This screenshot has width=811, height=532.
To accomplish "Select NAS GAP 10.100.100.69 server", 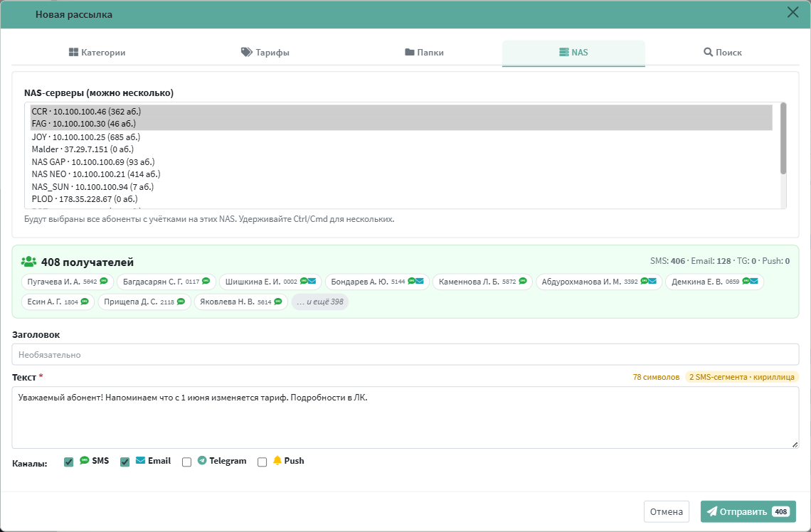I will tap(401, 162).
